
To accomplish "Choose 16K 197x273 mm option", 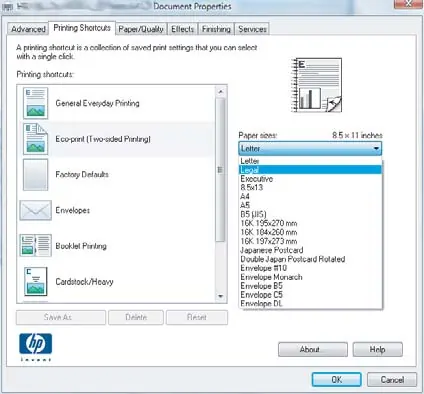I will (310, 241).
